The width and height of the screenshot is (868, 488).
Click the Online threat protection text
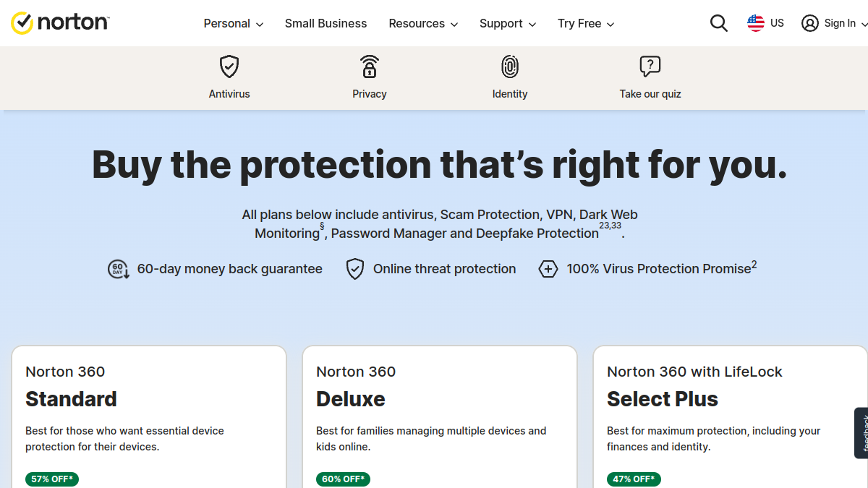point(445,269)
